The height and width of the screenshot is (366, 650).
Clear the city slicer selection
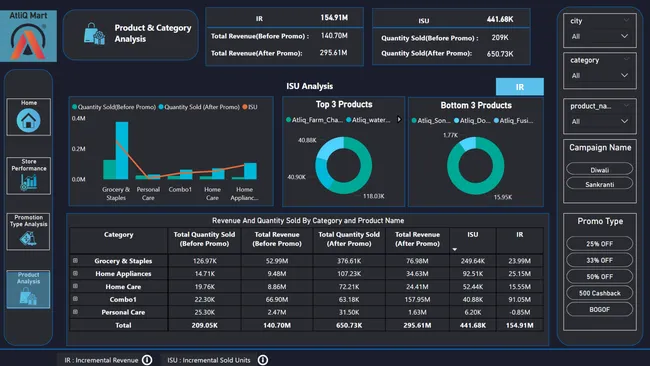(626, 20)
